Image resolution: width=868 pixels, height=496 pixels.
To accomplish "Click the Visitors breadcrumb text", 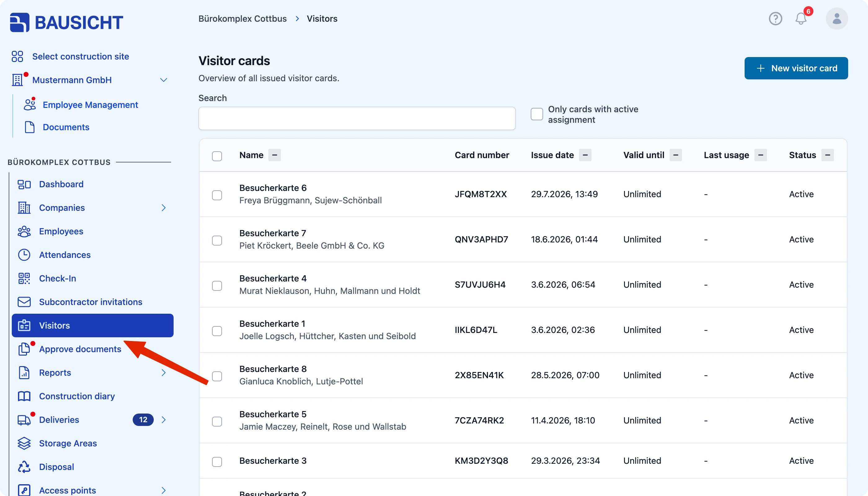I will point(322,19).
